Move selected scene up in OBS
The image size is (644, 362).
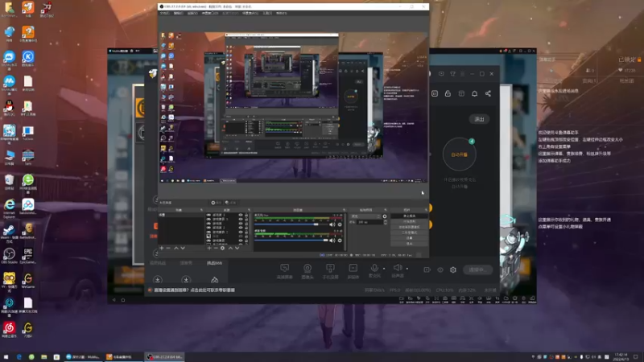[176, 248]
